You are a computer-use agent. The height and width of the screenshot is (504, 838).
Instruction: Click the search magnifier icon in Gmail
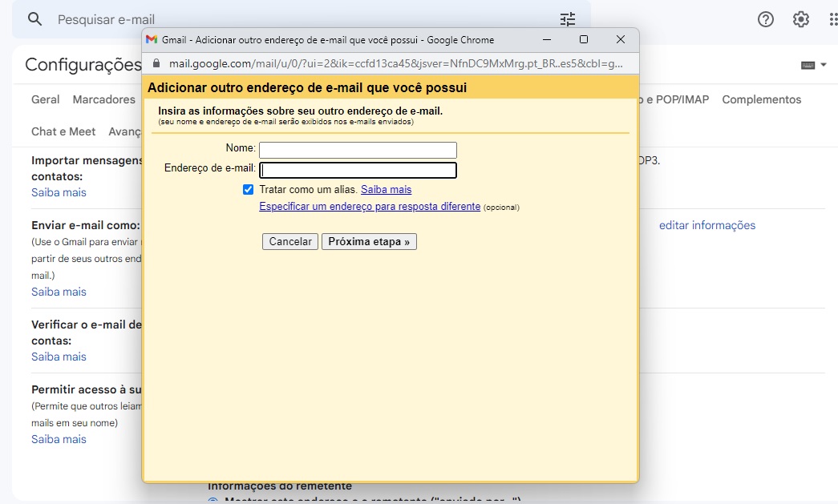pos(34,19)
